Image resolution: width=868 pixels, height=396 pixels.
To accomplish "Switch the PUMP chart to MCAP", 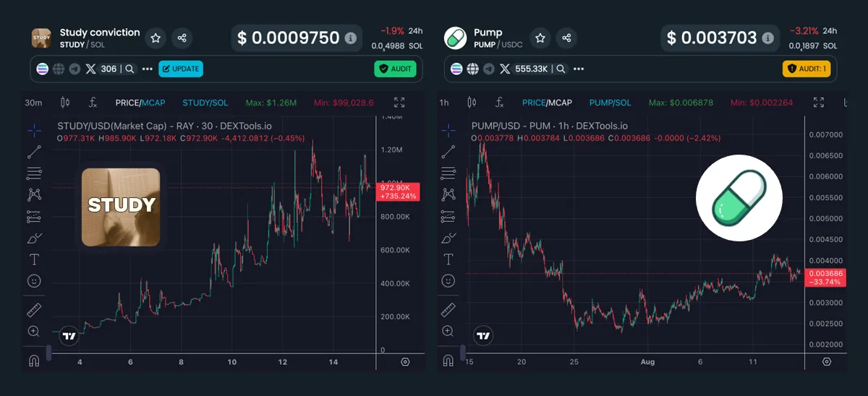I will pos(560,103).
